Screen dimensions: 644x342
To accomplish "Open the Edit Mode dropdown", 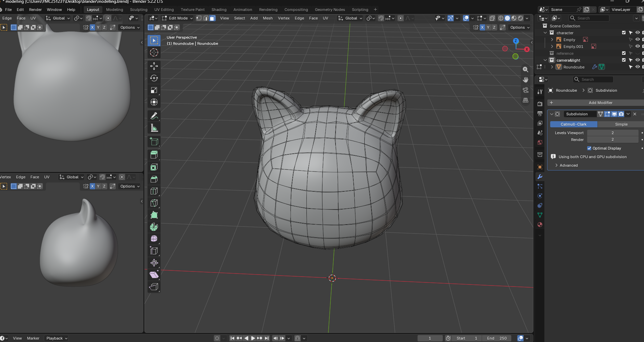I will click(x=177, y=18).
